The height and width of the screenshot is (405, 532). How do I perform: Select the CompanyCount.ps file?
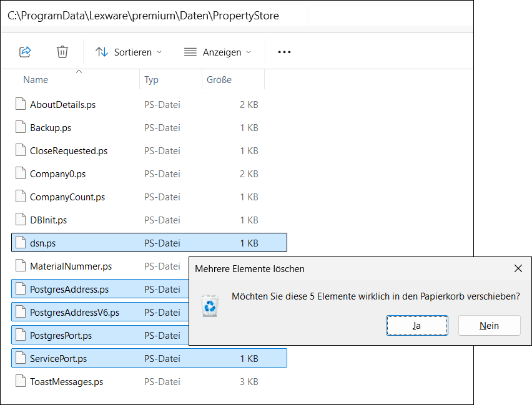67,197
